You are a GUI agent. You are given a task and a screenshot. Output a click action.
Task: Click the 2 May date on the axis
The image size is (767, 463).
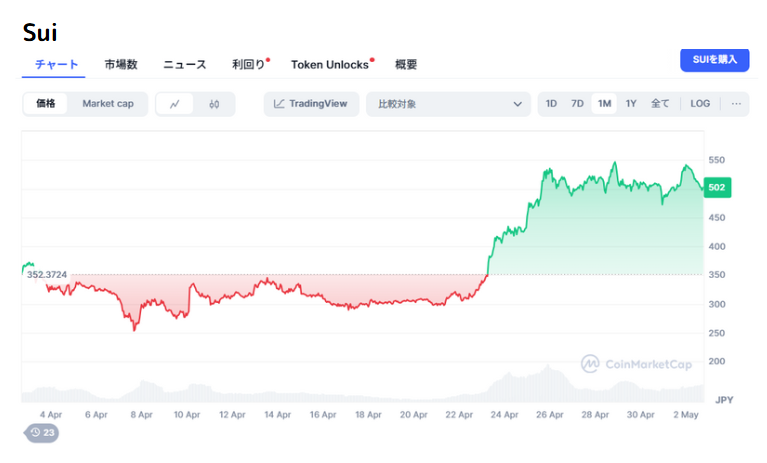(686, 415)
